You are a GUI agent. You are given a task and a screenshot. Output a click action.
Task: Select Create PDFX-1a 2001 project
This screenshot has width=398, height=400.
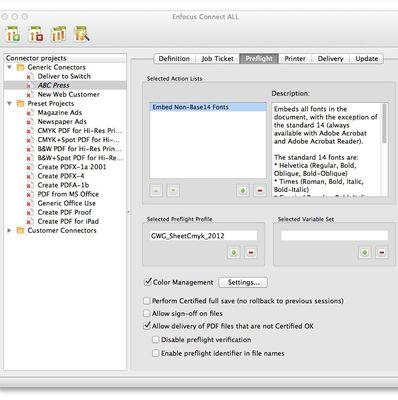tap(72, 167)
